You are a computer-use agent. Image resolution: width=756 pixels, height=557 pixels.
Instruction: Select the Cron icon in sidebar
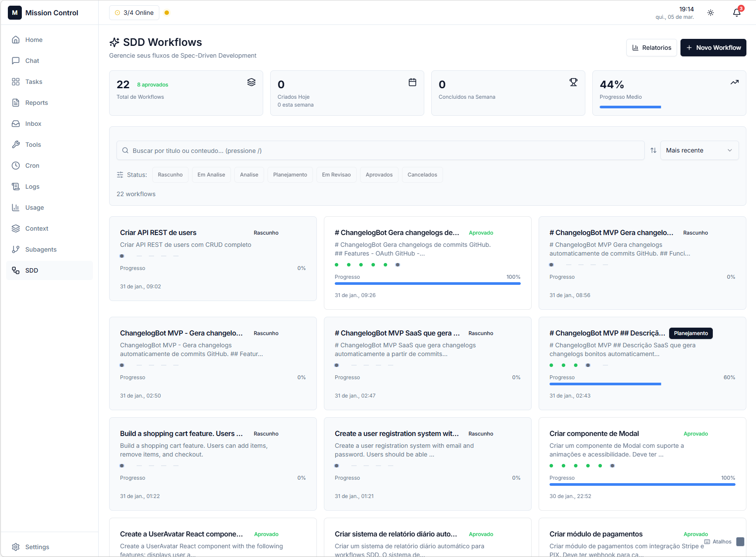coord(16,165)
